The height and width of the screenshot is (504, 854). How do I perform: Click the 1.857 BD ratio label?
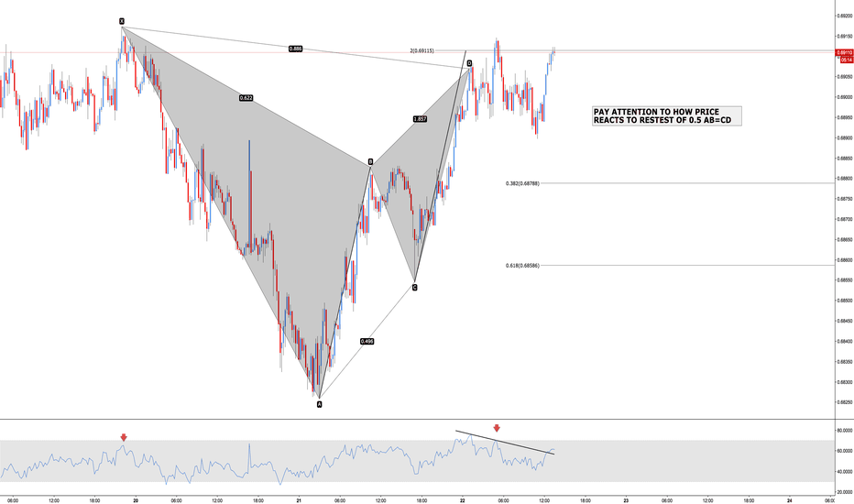point(420,119)
